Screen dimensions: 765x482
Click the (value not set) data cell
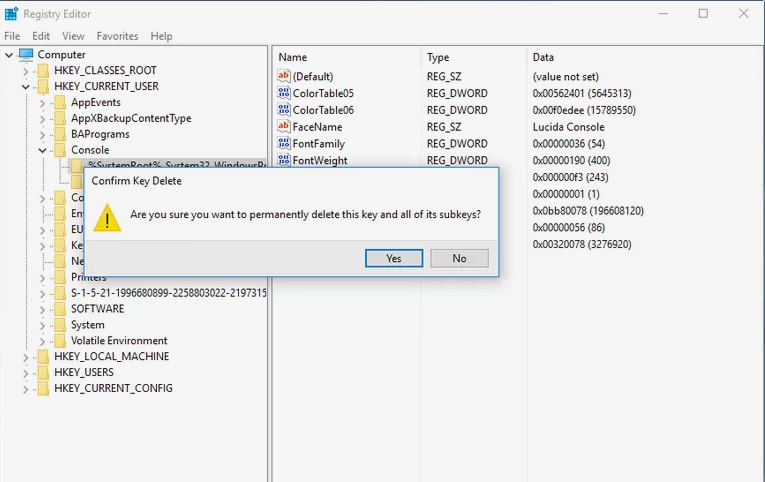pos(565,77)
